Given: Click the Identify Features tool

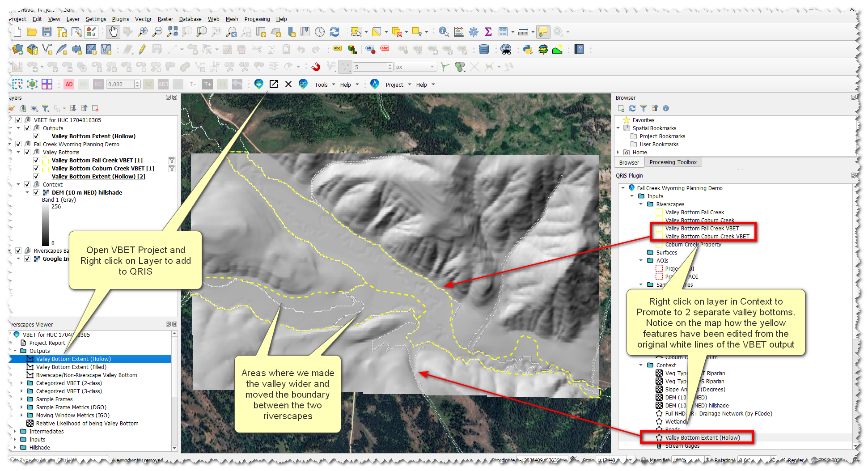Looking at the screenshot, I should [x=443, y=32].
